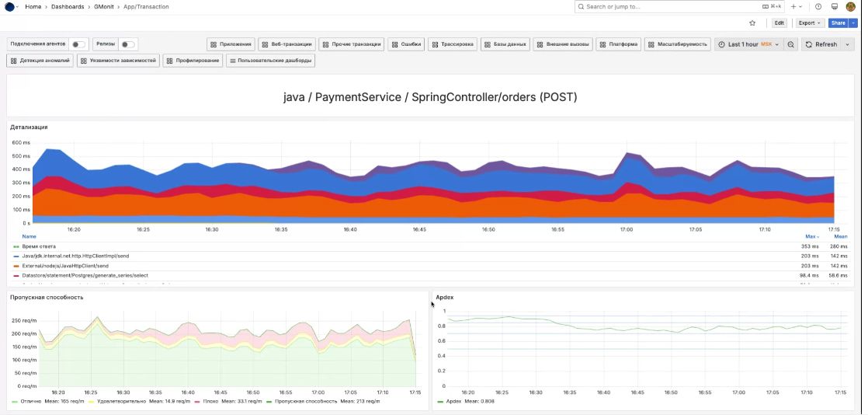Open the Ошибки dashboard link
This screenshot has height=415, width=868.
coord(406,44)
